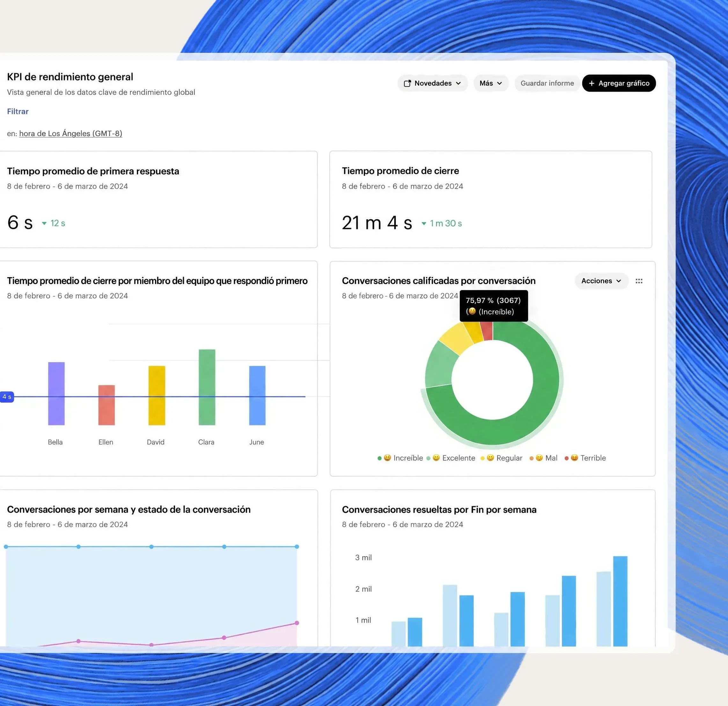Click the plus icon in Agregar gráfico
Viewport: 728px width, 706px height.
tap(592, 83)
